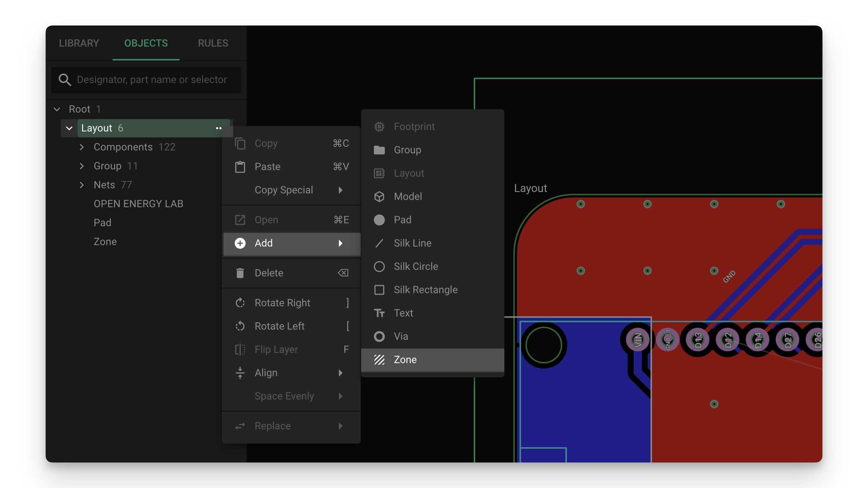Click the search magnifier icon
Viewport: 868px width, 488px height.
(x=65, y=80)
